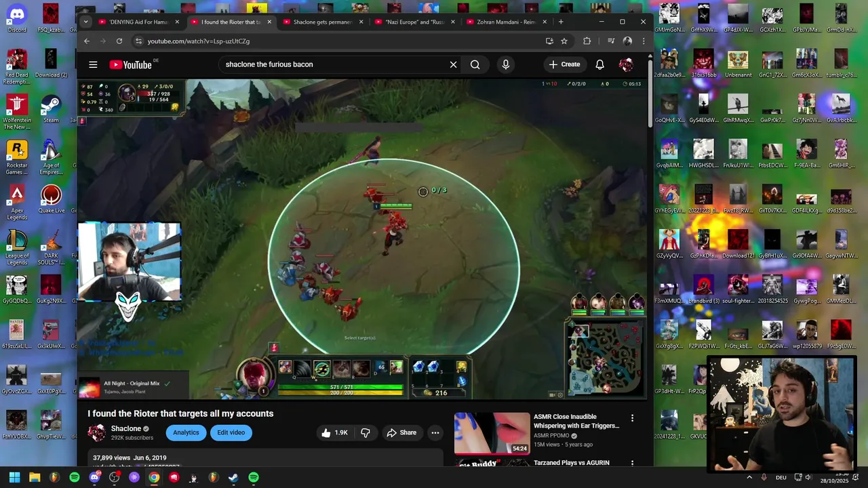Open File Explorer from taskbar

[35, 477]
